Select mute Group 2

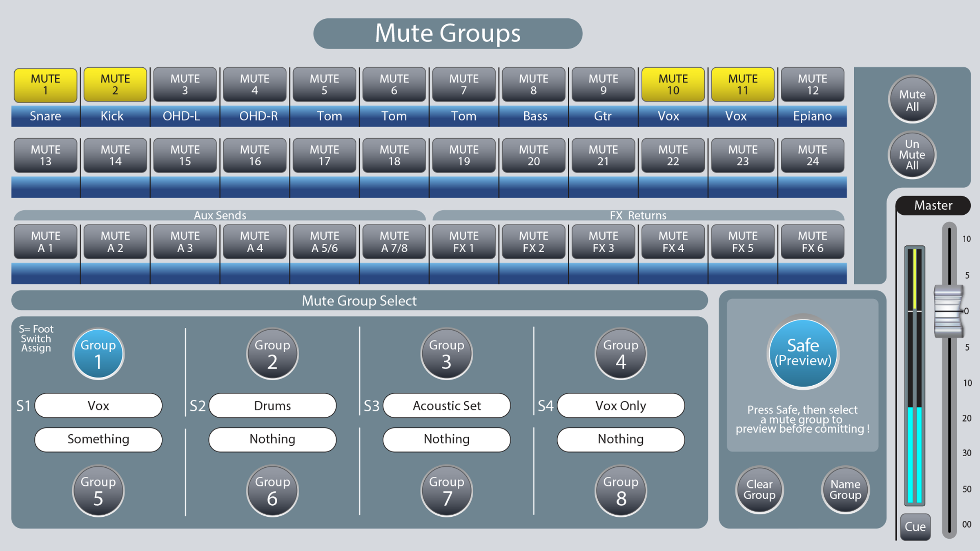[x=272, y=353]
